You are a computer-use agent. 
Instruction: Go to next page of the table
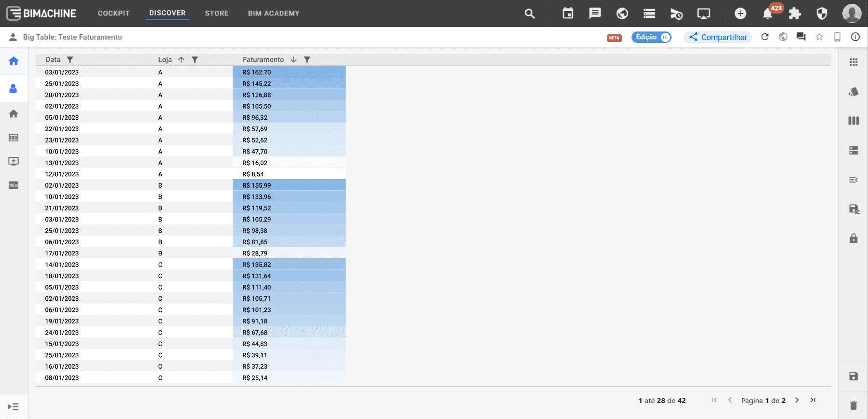[797, 400]
